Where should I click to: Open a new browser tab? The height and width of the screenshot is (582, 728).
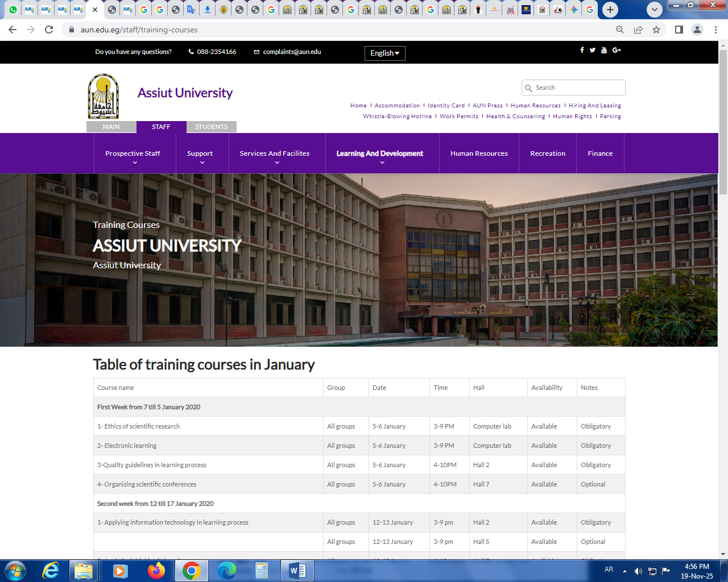click(x=610, y=10)
